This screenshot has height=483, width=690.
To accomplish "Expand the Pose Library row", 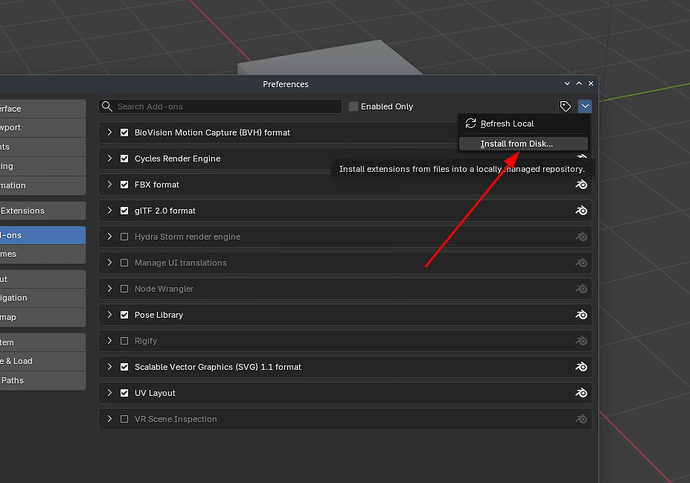I will (x=110, y=315).
